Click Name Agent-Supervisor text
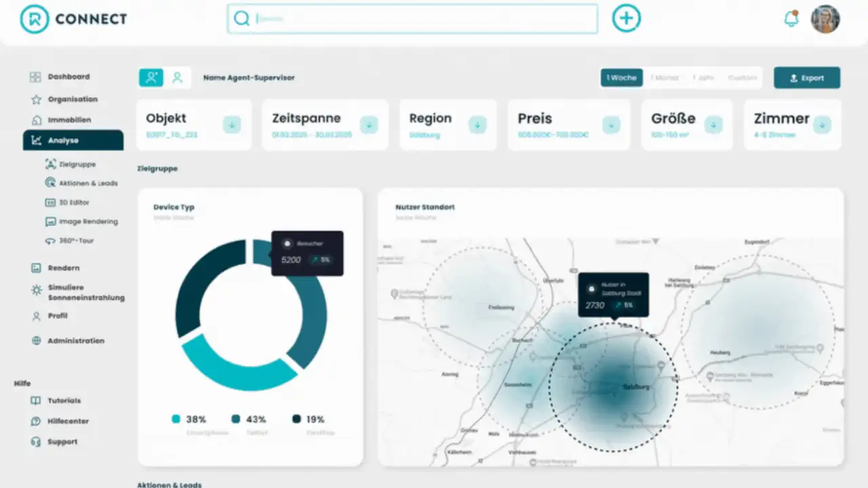The image size is (868, 488). [x=249, y=78]
